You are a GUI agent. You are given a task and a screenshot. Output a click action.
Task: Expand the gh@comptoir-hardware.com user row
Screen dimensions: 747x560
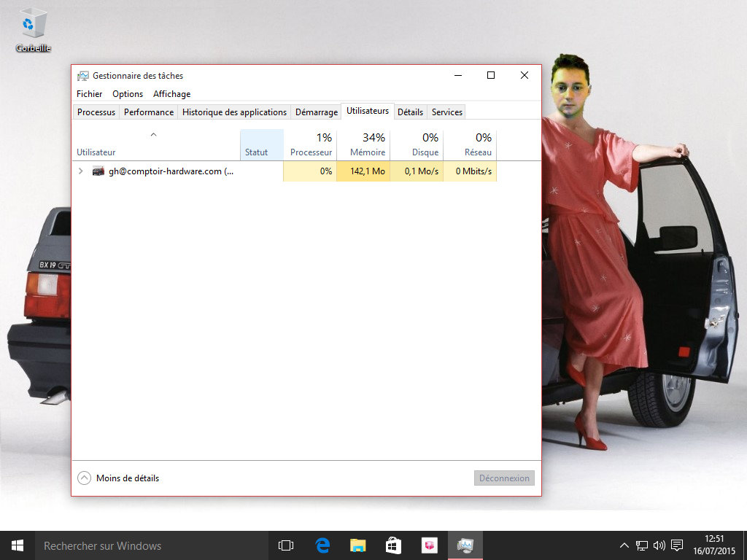[x=80, y=171]
